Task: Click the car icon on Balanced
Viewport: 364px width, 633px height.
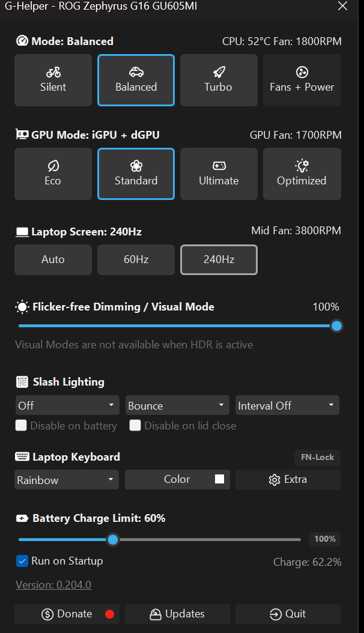Action: click(x=136, y=72)
